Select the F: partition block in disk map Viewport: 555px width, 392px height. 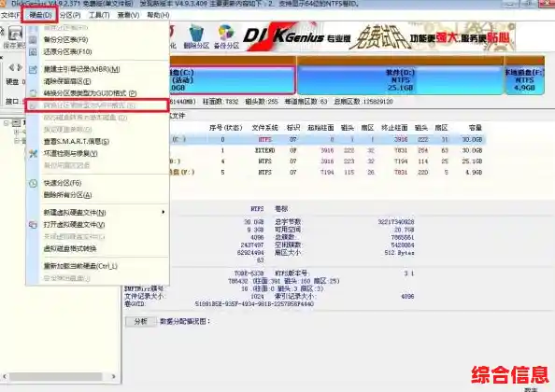(x=524, y=80)
